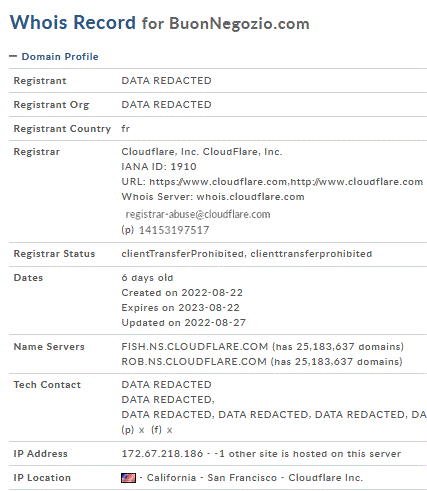This screenshot has width=427, height=491.
Task: Click the Registrant Org DATA REDACTED value
Action: (166, 105)
